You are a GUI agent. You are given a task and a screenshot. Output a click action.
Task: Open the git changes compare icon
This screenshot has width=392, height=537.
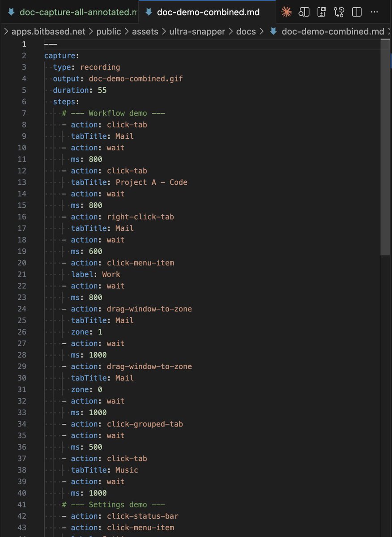pyautogui.click(x=339, y=12)
